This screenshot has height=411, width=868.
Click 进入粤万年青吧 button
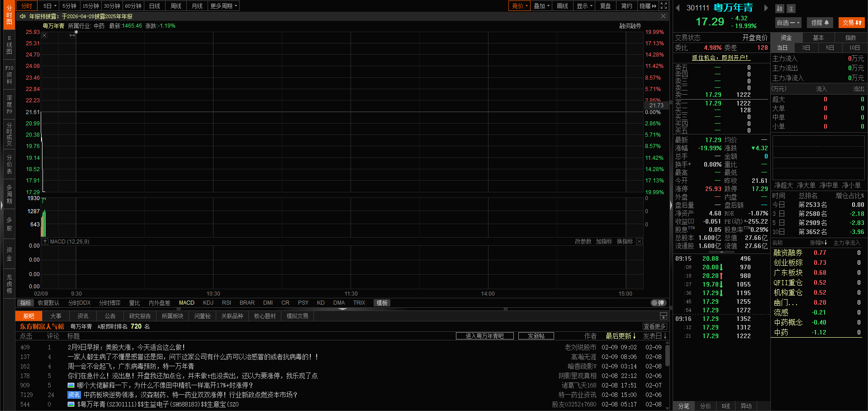(484, 336)
